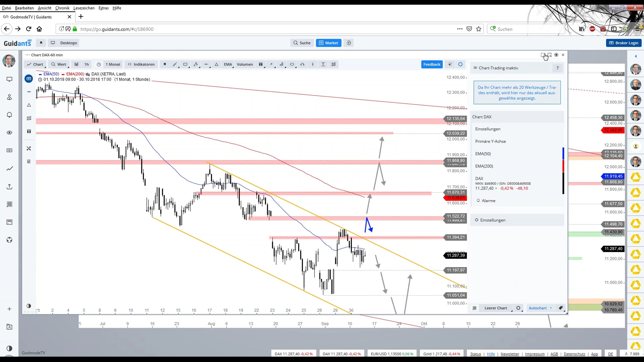Open the chart window three-dots menu

[27, 55]
